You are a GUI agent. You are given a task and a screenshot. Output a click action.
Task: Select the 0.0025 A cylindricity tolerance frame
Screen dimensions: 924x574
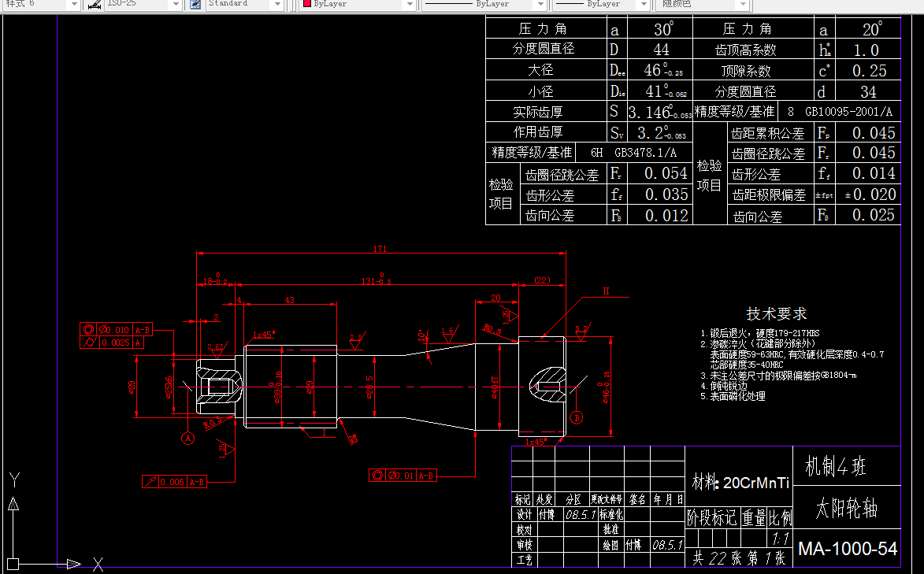click(112, 343)
